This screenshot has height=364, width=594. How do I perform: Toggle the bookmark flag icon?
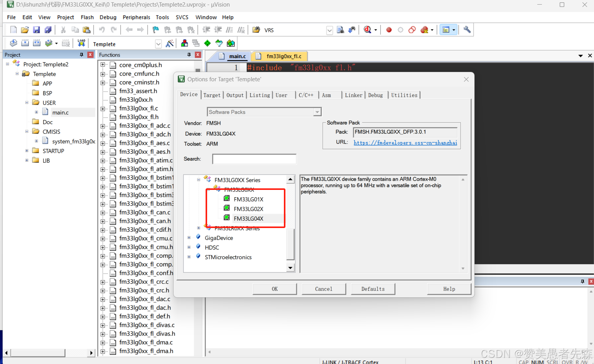pyautogui.click(x=156, y=30)
